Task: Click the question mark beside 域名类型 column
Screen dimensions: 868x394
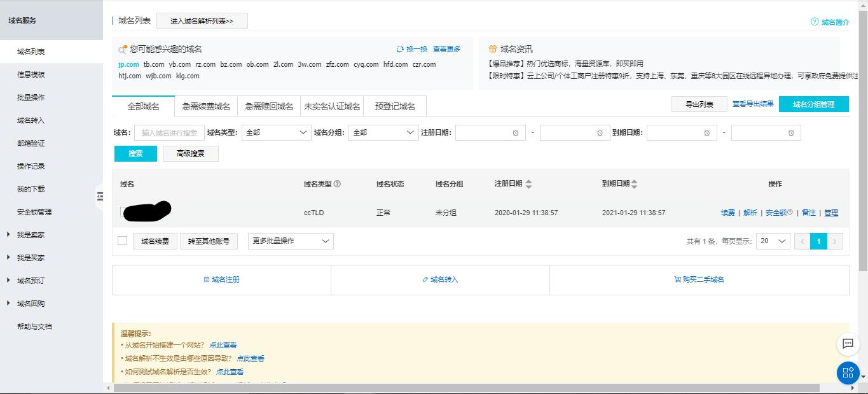Action: [x=336, y=183]
